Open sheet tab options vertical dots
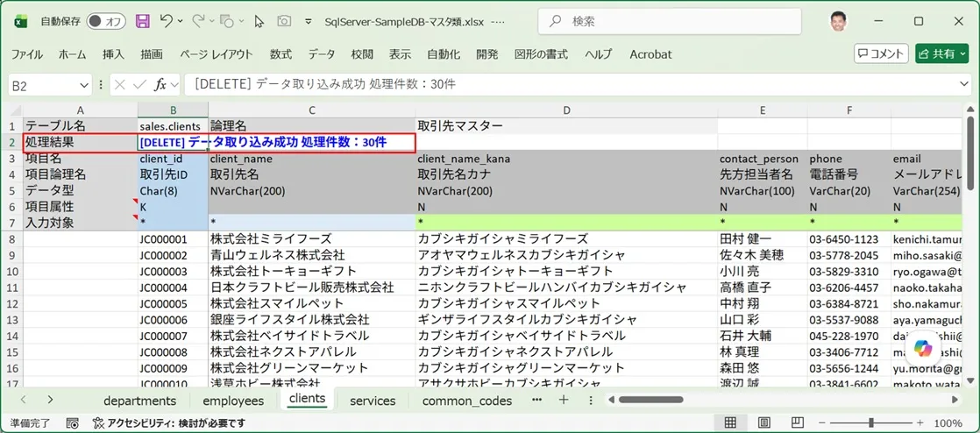Image resolution: width=980 pixels, height=433 pixels. click(x=591, y=400)
